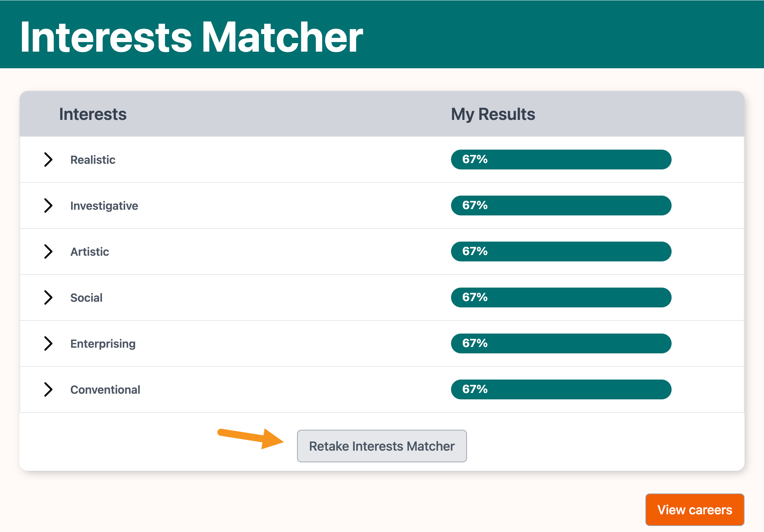The width and height of the screenshot is (764, 532).
Task: Expand the Investigative interest chevron
Action: pos(48,206)
